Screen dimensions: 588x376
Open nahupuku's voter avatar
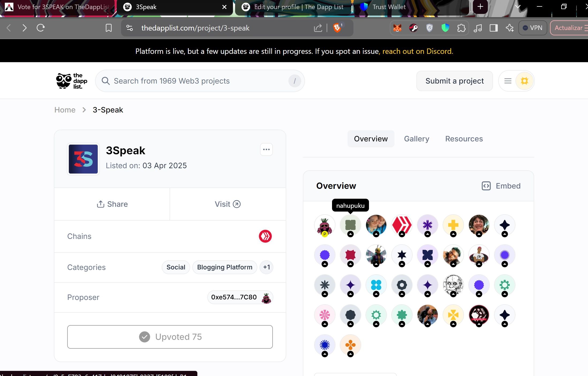350,225
